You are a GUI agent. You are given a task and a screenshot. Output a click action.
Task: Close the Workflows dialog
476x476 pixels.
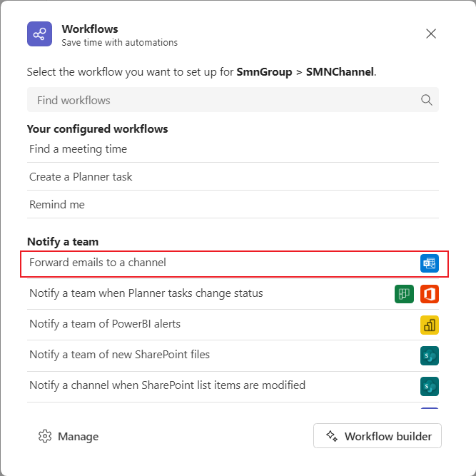(431, 34)
